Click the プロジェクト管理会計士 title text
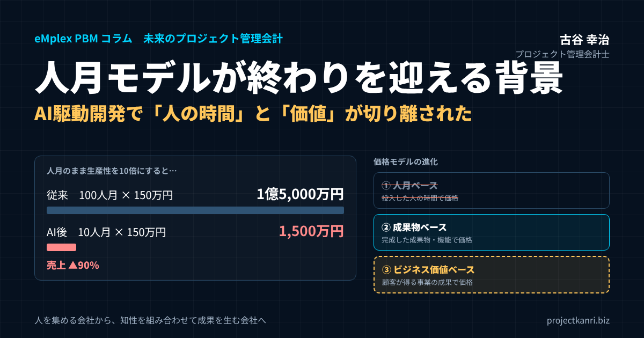Image resolution: width=644 pixels, height=338 pixels. (x=562, y=54)
